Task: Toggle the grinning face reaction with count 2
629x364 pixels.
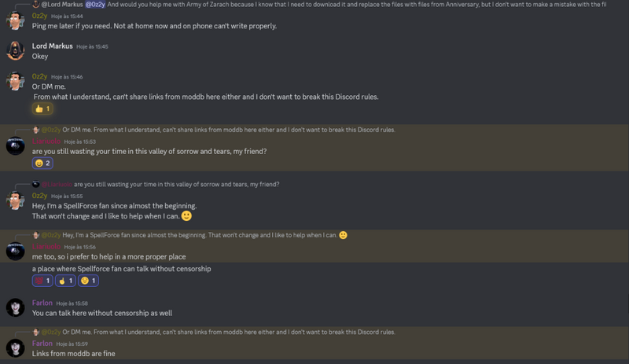Action: click(42, 163)
